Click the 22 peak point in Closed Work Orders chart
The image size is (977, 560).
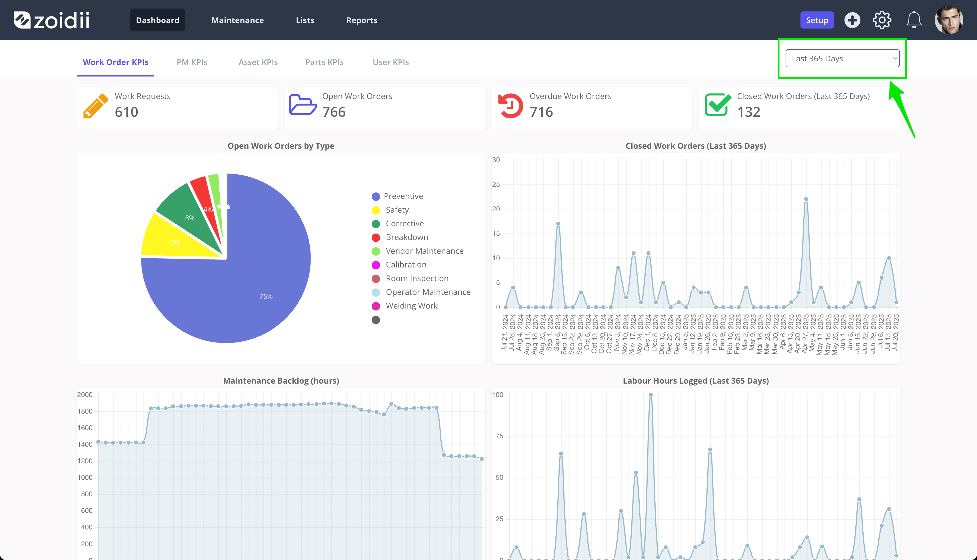806,199
